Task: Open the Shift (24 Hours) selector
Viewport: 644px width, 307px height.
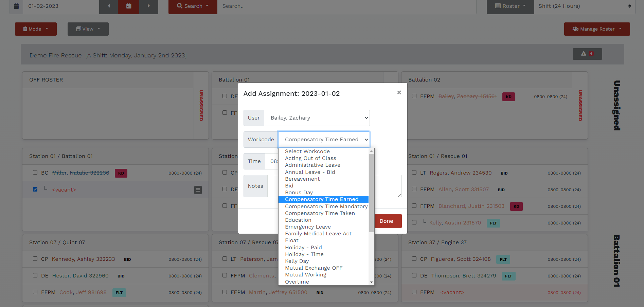Action: (x=584, y=6)
